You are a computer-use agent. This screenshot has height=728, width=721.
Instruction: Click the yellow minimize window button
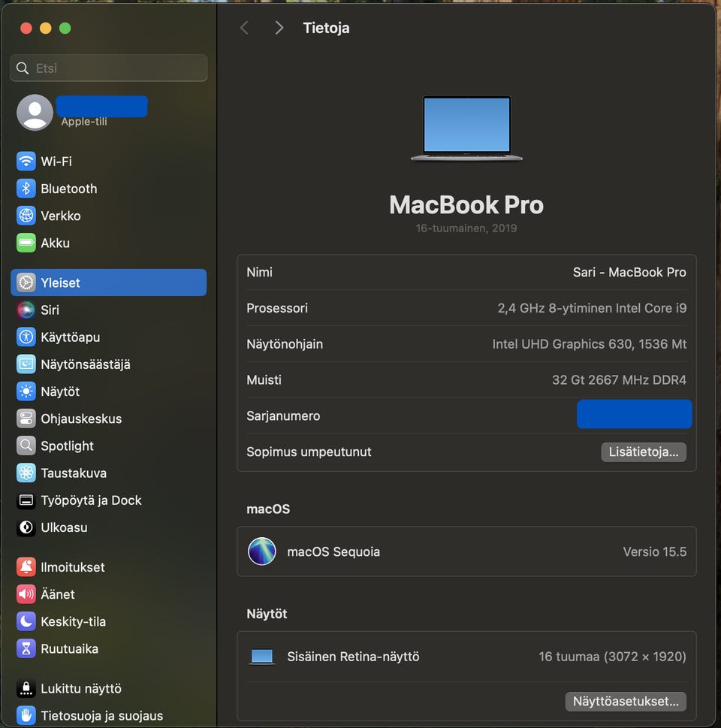click(x=46, y=29)
